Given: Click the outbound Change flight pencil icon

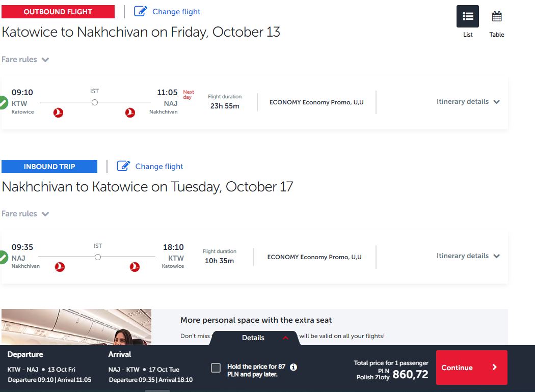Looking at the screenshot, I should pyautogui.click(x=140, y=11).
